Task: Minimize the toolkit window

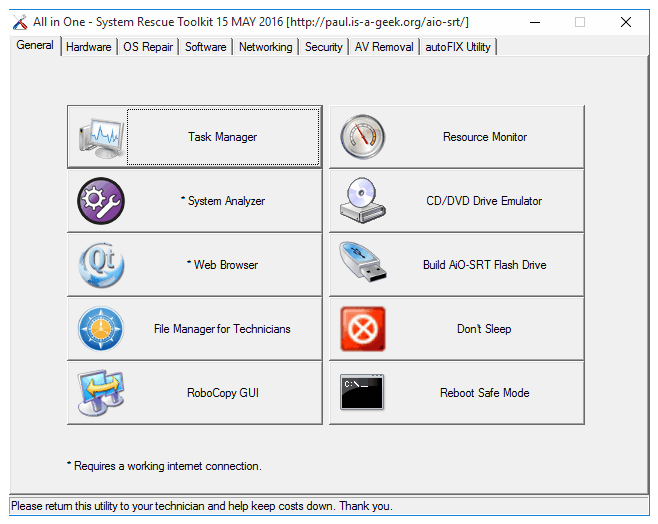Action: pyautogui.click(x=535, y=22)
